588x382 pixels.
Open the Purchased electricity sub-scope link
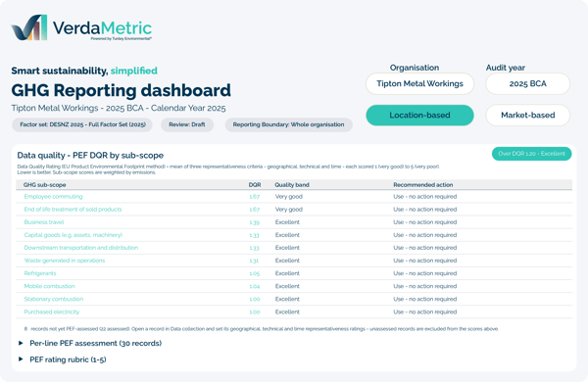coord(52,311)
